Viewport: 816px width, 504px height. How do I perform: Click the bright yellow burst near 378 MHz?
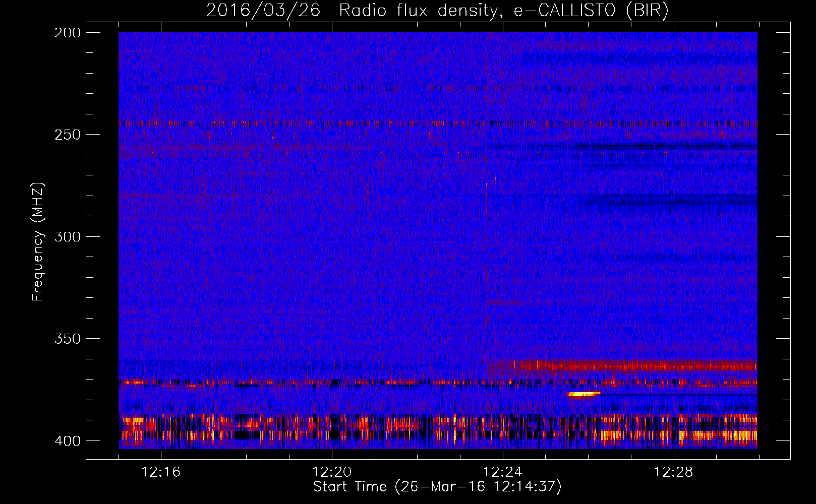[x=584, y=394]
